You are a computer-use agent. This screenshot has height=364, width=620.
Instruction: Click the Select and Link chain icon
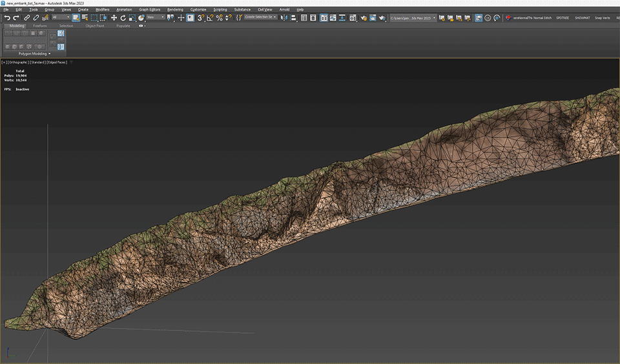(26, 18)
